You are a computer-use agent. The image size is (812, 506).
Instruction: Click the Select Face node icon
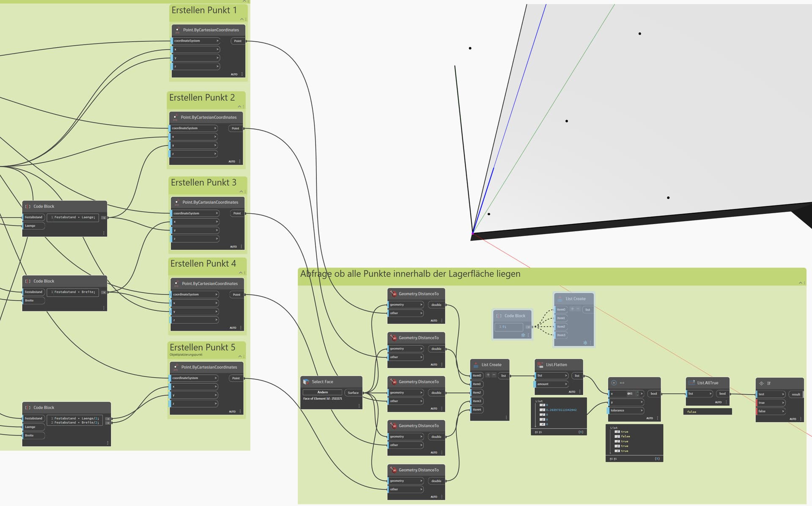coord(306,382)
